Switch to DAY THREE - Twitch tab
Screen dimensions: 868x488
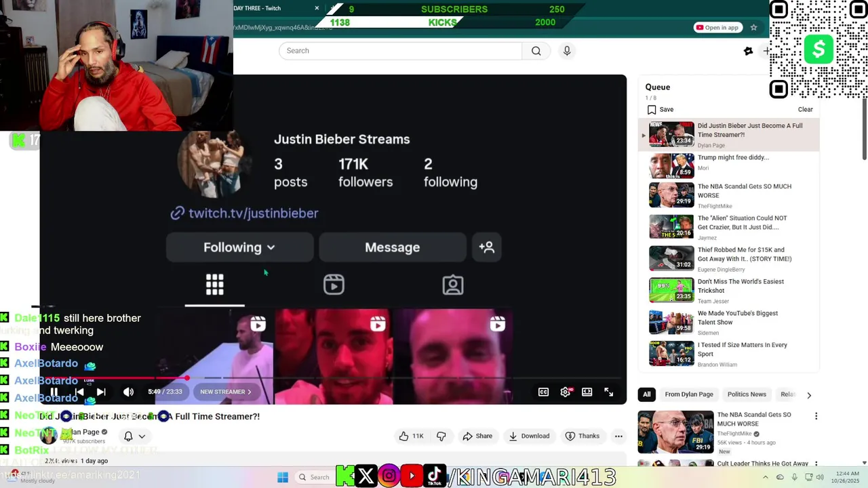271,8
